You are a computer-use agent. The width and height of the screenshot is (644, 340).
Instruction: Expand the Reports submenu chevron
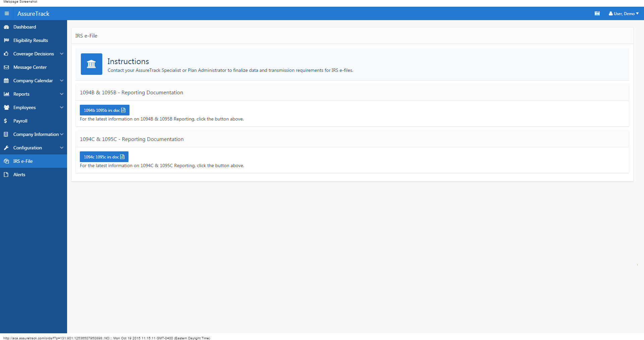point(62,94)
